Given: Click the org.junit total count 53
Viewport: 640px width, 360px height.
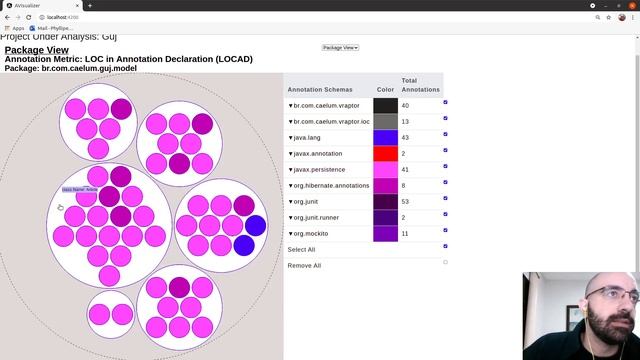Looking at the screenshot, I should (x=405, y=202).
